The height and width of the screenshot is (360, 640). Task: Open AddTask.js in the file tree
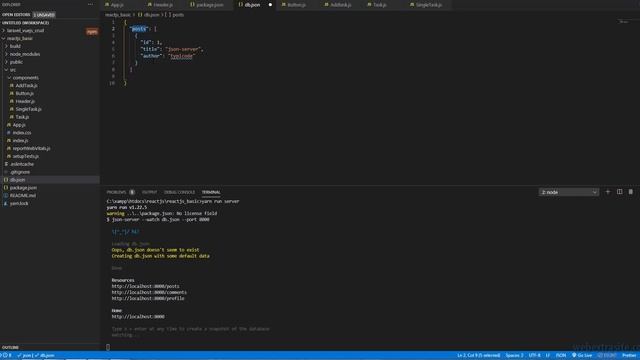26,86
